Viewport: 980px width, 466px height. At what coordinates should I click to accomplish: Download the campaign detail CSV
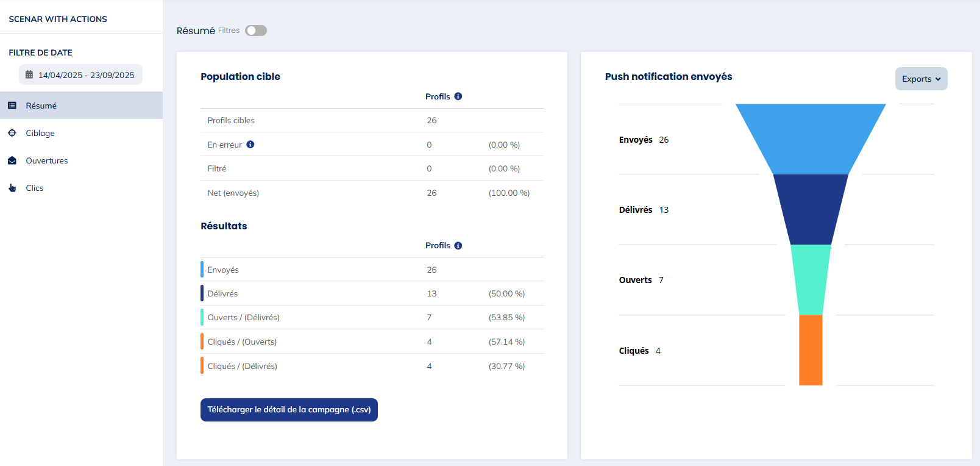coord(289,410)
